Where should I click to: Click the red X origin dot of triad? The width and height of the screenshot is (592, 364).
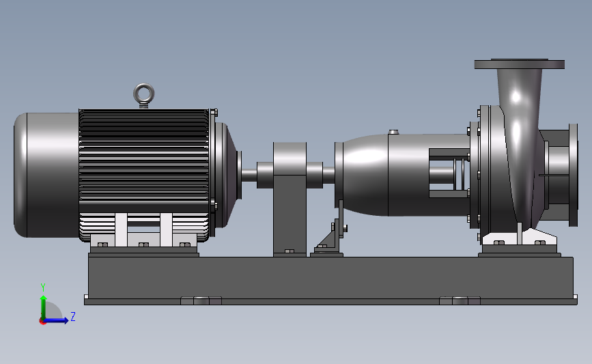42,322
